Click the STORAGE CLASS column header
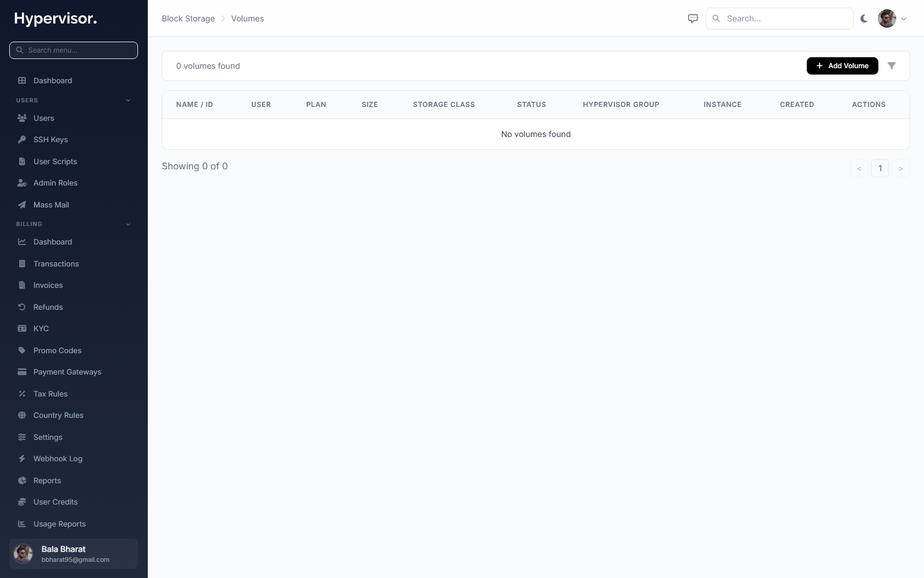This screenshot has width=924, height=578. click(444, 105)
